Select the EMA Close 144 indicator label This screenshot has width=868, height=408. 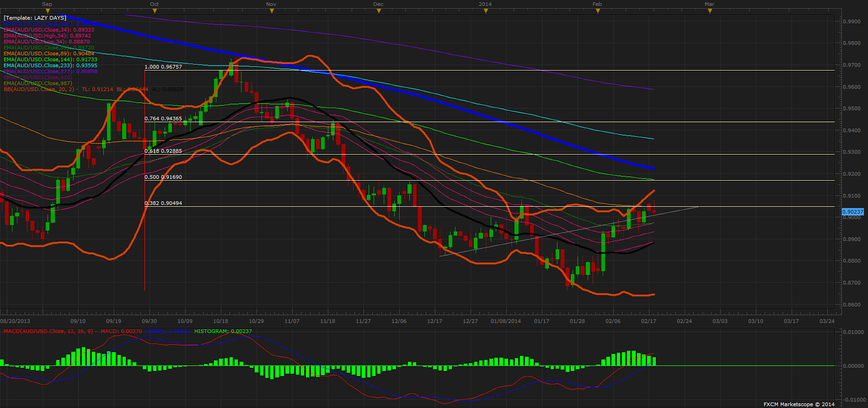pos(50,60)
